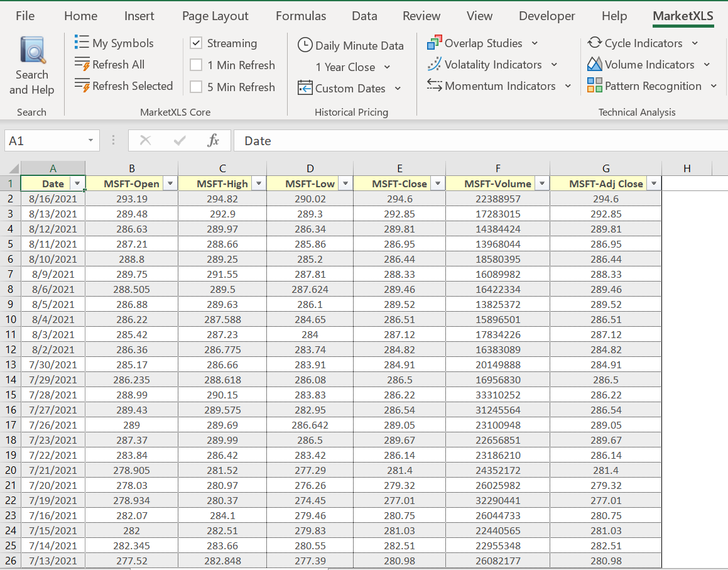The image size is (728, 570).
Task: Expand the Momentum Indicators dropdown arrow
Action: pos(568,86)
